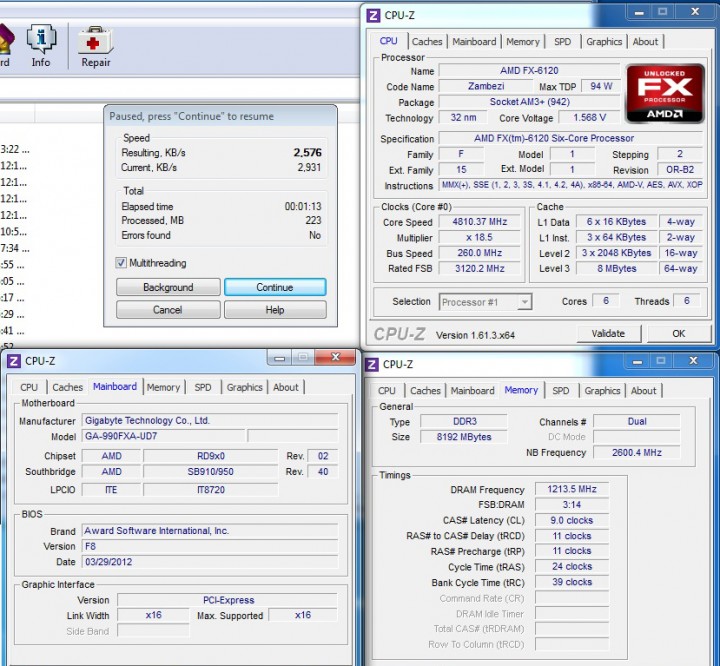Minimize the top CPU-Z CPU window
Screen dimensions: 720x666
(x=639, y=12)
